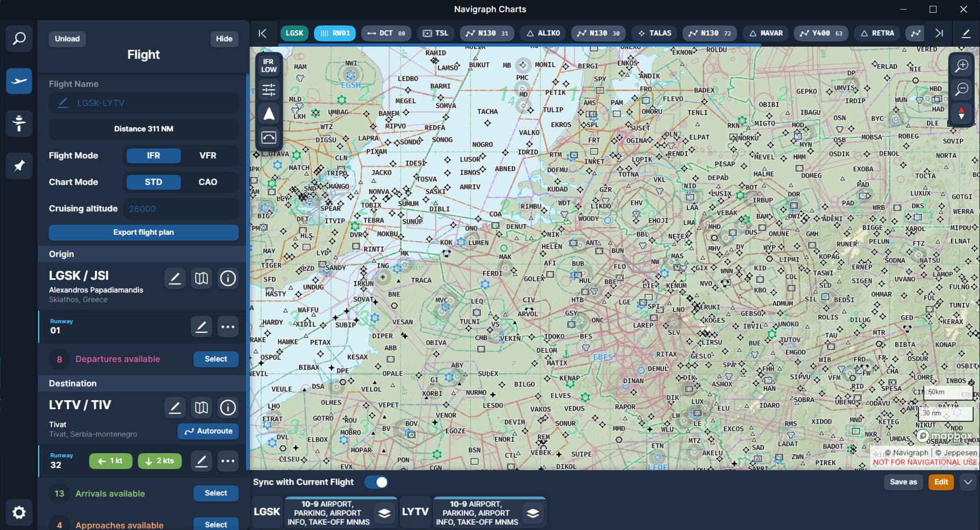Screen dimensions: 980x530
Task: Jump to route end arrow
Action: point(939,33)
